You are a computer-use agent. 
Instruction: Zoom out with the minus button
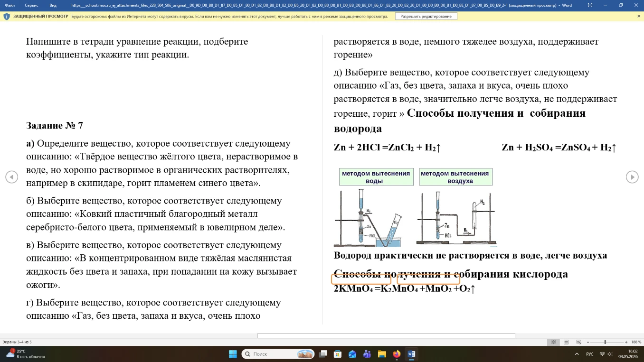pyautogui.click(x=587, y=342)
